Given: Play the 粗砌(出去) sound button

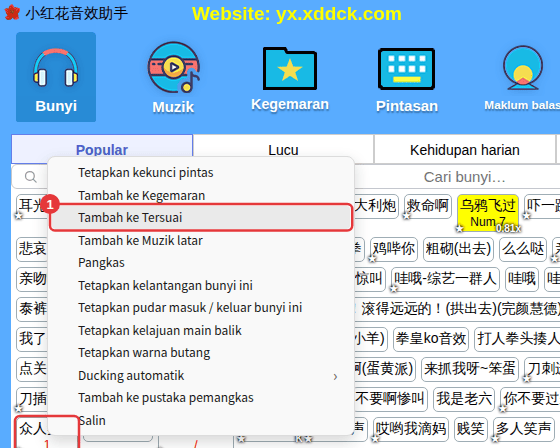Looking at the screenshot, I should tap(458, 248).
